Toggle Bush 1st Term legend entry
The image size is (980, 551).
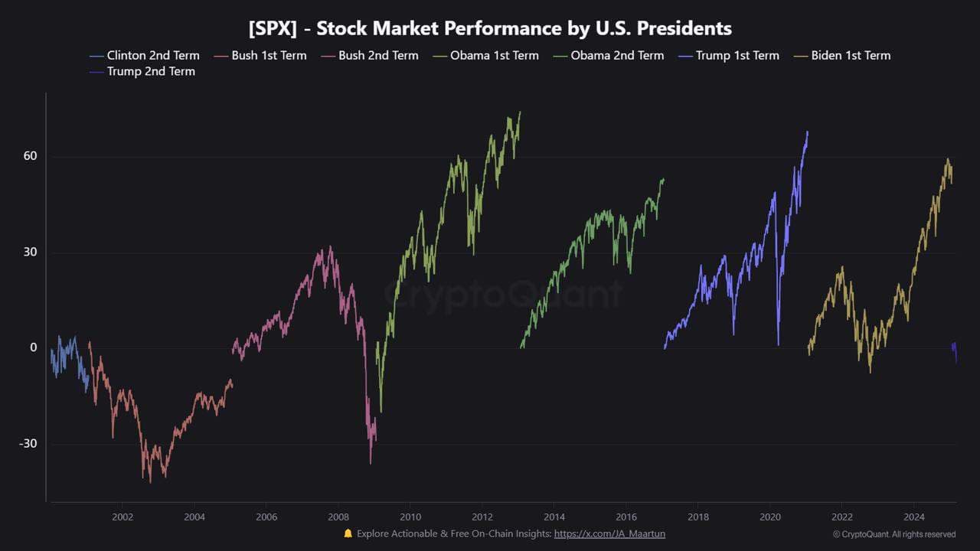point(269,55)
